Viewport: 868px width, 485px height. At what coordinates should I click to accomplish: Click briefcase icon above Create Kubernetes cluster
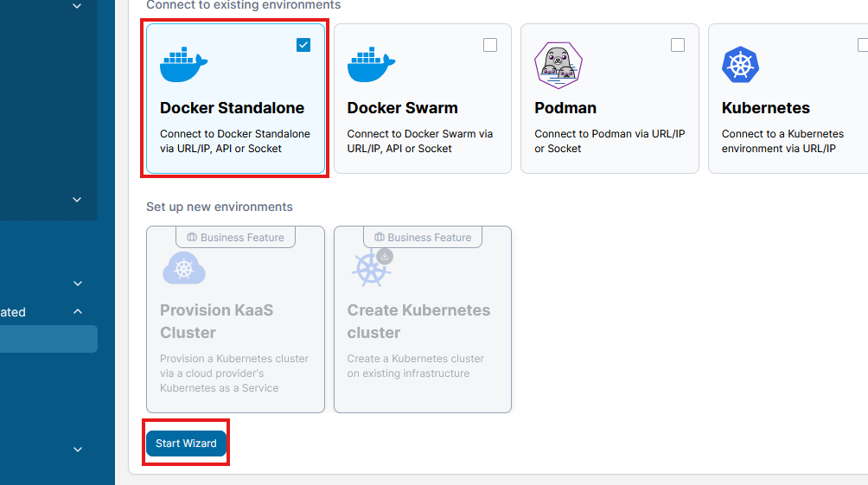(x=380, y=237)
